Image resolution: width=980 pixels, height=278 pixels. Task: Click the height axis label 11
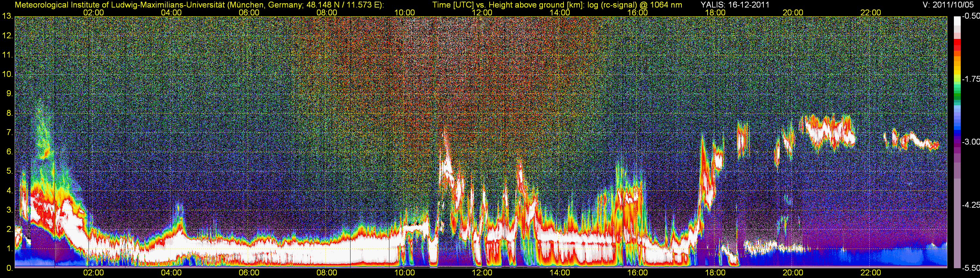coord(7,55)
